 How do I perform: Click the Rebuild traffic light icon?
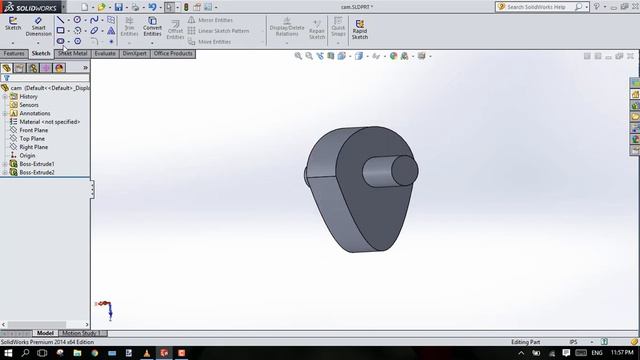[x=186, y=7]
